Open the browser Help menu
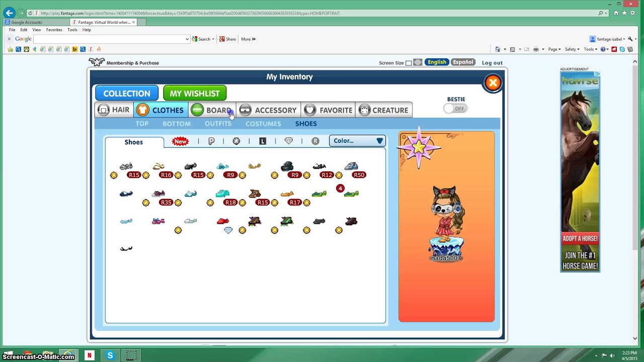 [x=87, y=30]
